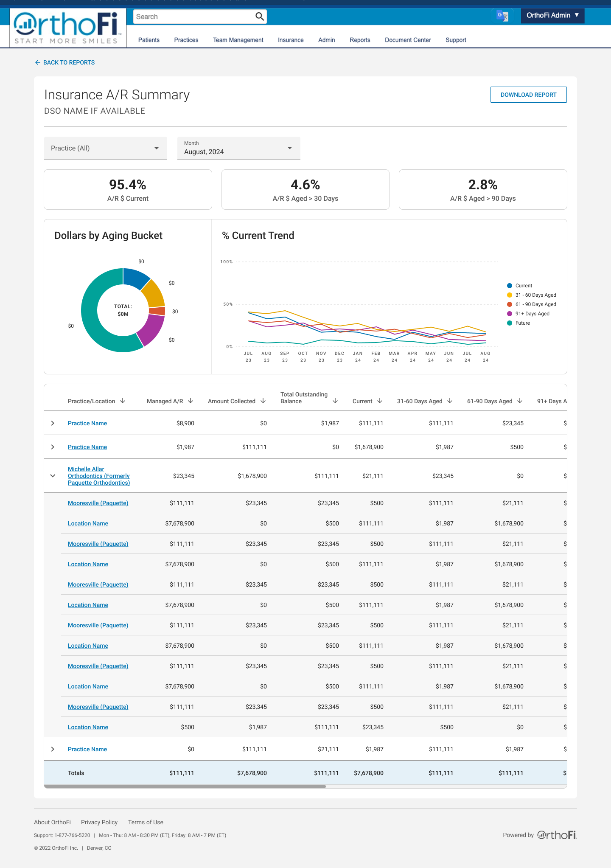The image size is (611, 868).
Task: Click the AUG 24 axis label
Action: (485, 357)
